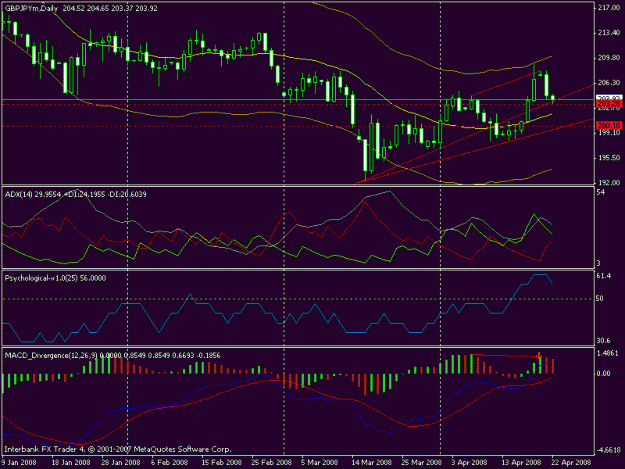Click the 9 Jan 2008 date label

(x=19, y=462)
